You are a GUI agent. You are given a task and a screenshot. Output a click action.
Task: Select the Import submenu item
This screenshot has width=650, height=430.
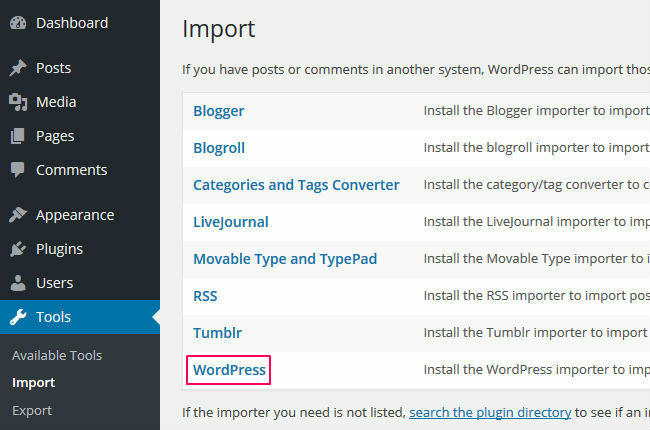[34, 383]
